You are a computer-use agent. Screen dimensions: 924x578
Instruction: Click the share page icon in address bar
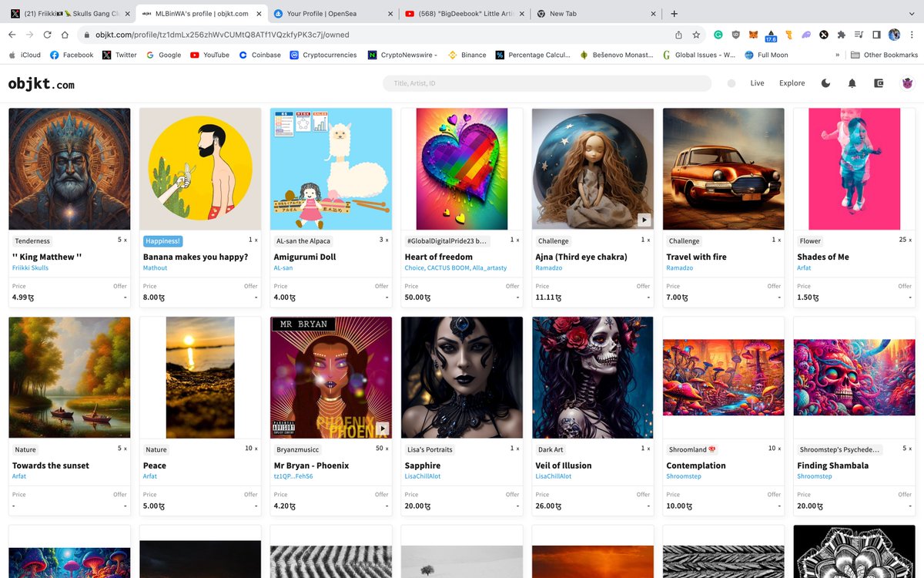tap(678, 35)
